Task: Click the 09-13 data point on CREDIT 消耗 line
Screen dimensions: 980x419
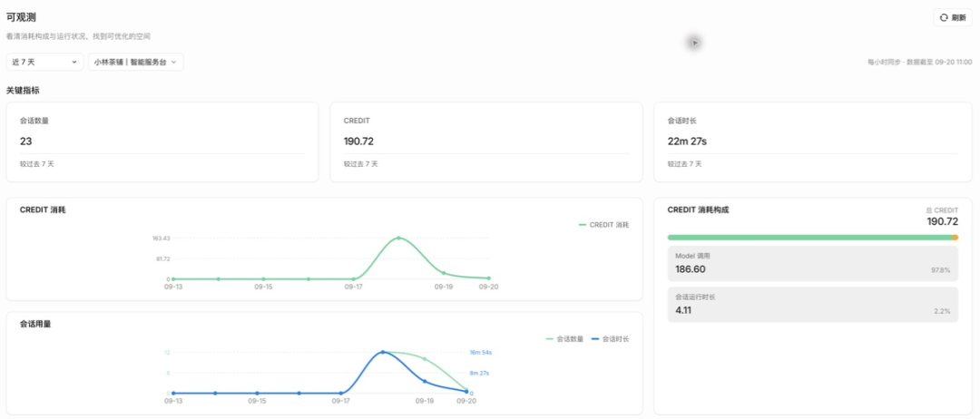Action: (x=173, y=278)
